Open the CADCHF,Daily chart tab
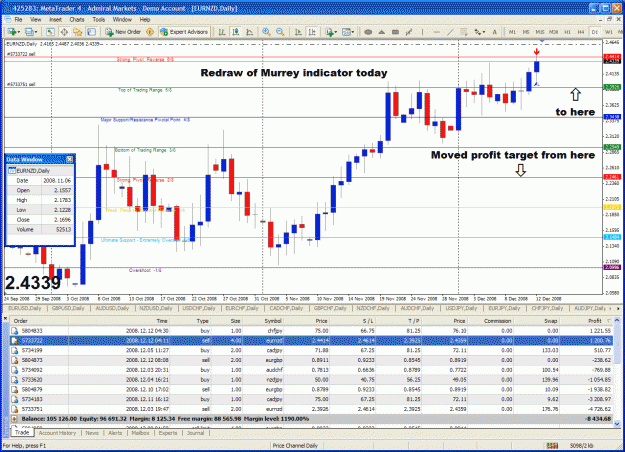625x452 pixels. pyautogui.click(x=286, y=308)
